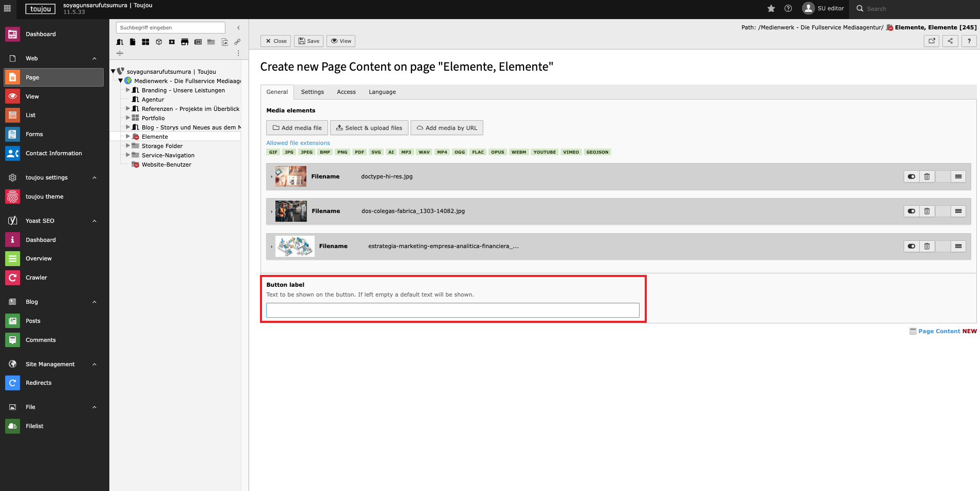Image resolution: width=980 pixels, height=491 pixels.
Task: Expand the Storage Folder tree node
Action: point(128,146)
